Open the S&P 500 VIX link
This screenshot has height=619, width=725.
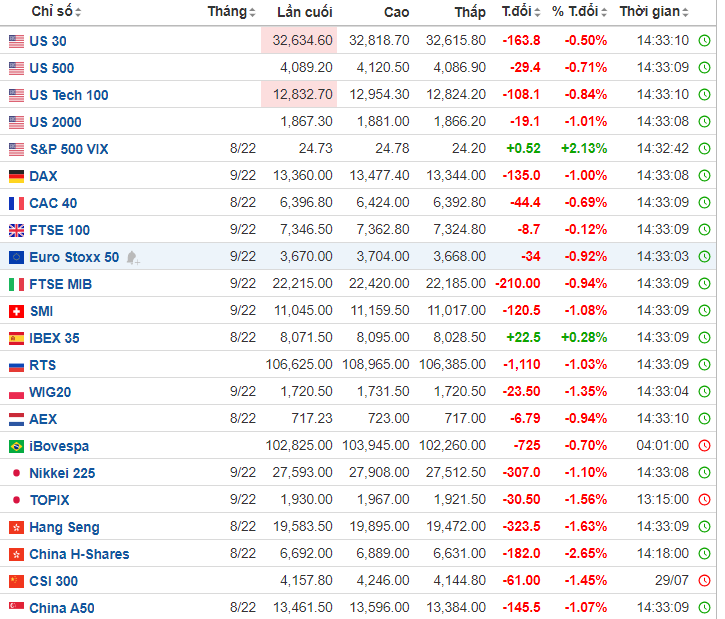point(69,149)
